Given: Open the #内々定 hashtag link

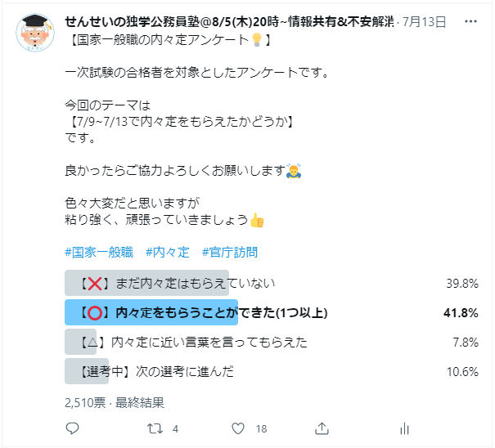Looking at the screenshot, I should (168, 253).
